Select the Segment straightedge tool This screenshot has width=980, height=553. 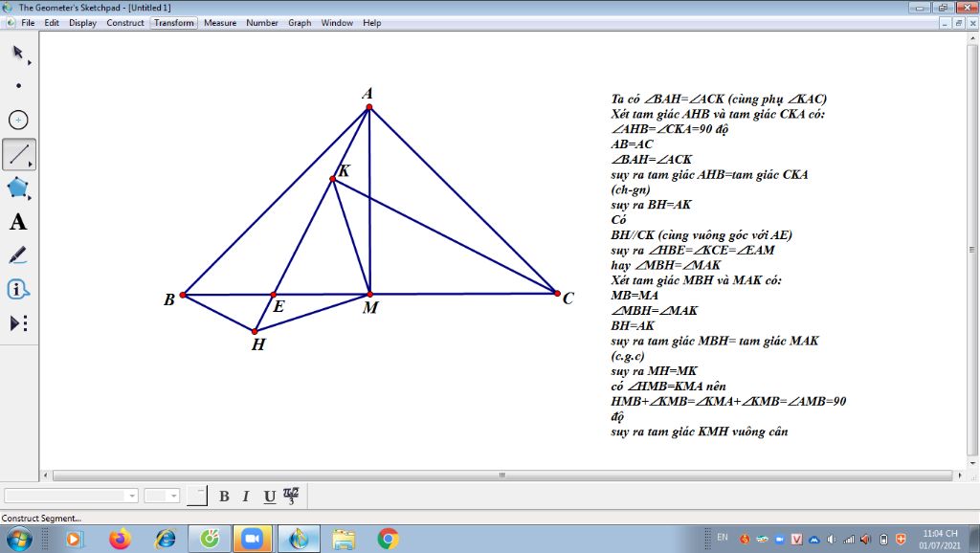pyautogui.click(x=19, y=154)
